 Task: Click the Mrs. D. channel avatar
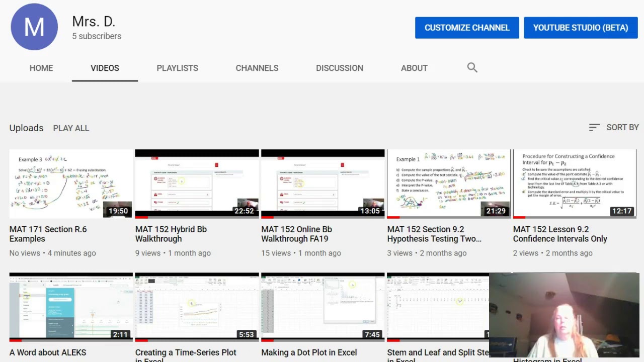(34, 27)
